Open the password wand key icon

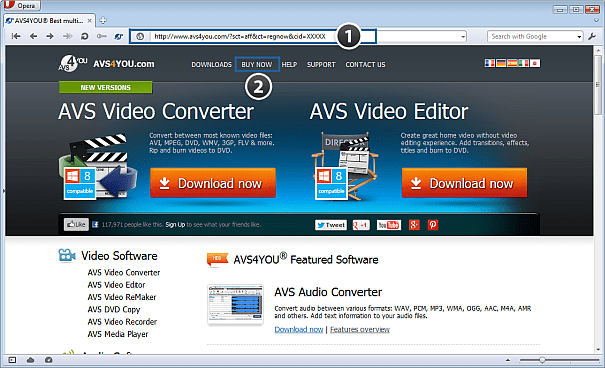click(101, 36)
